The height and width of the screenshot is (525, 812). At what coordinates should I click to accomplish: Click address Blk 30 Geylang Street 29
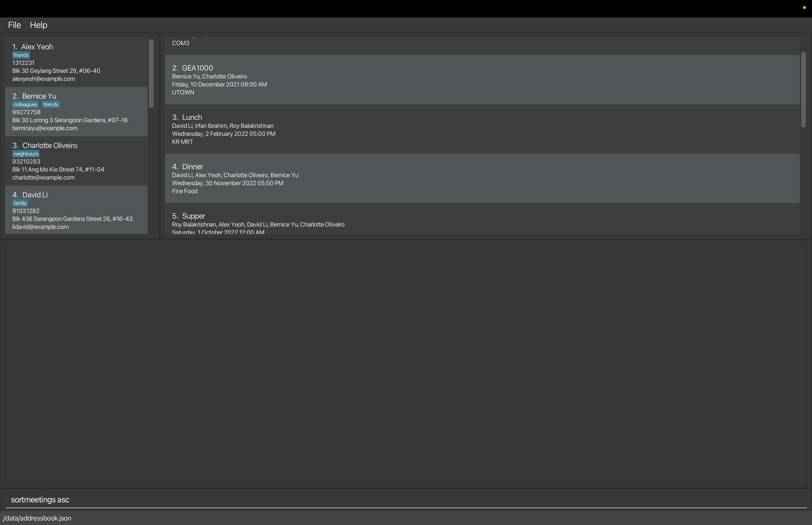click(x=56, y=71)
